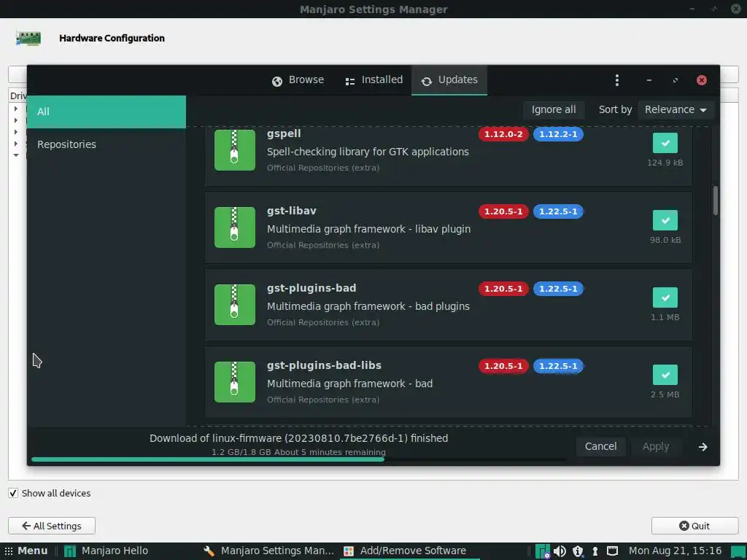Uncheck the gst-plugins-bad update checkbox
The width and height of the screenshot is (747, 560).
click(x=665, y=297)
